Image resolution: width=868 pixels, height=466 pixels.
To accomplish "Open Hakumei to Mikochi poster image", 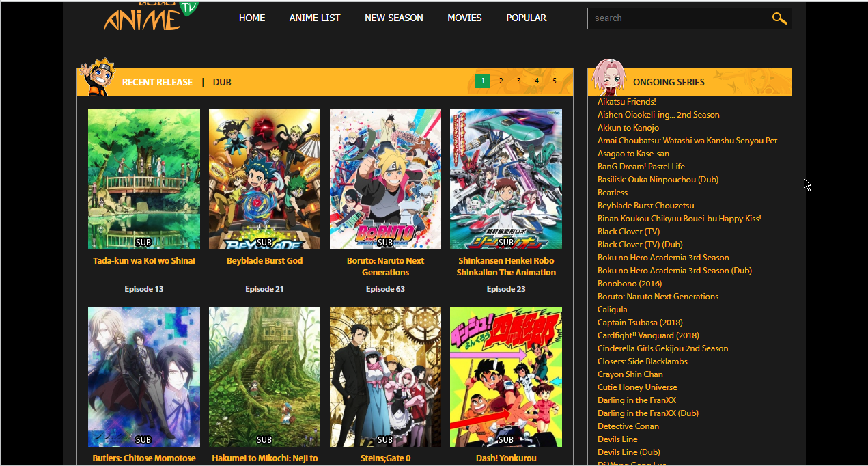I will [264, 377].
